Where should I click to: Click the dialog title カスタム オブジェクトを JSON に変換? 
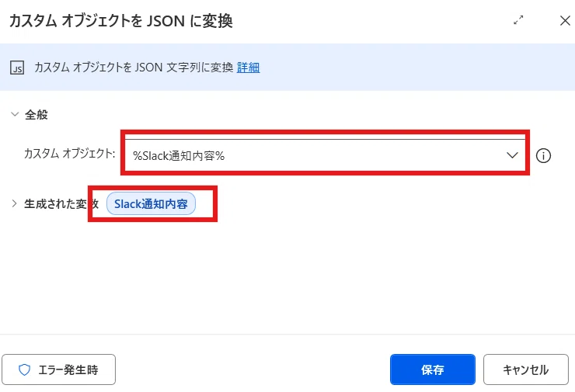pyautogui.click(x=120, y=21)
